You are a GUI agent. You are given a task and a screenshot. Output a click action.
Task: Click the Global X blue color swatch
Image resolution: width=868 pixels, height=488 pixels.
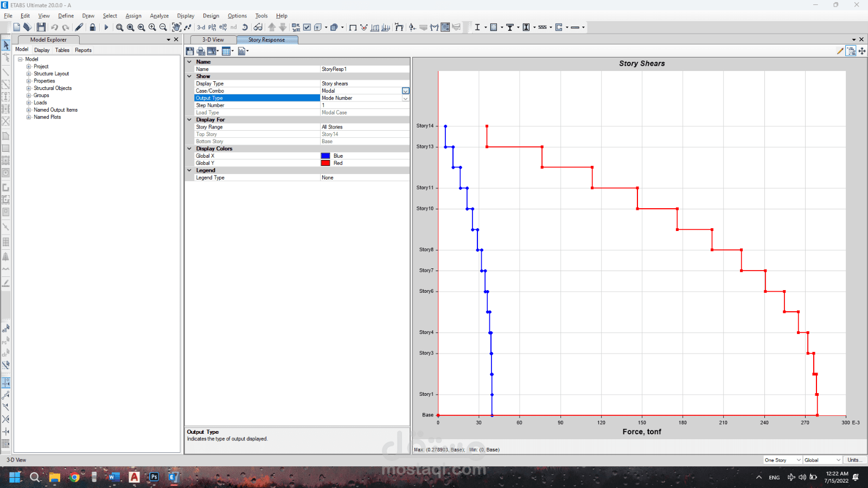325,156
